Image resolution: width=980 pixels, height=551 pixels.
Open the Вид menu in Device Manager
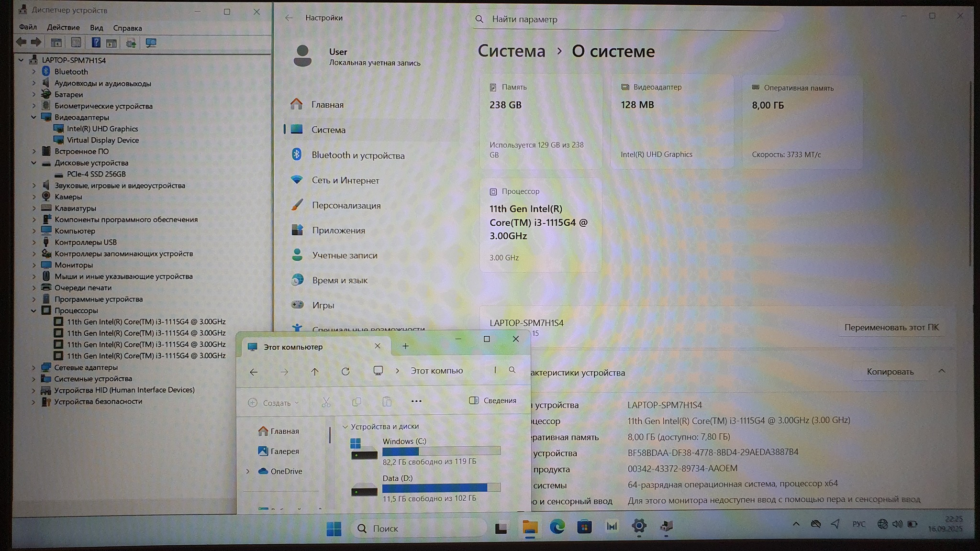(96, 28)
